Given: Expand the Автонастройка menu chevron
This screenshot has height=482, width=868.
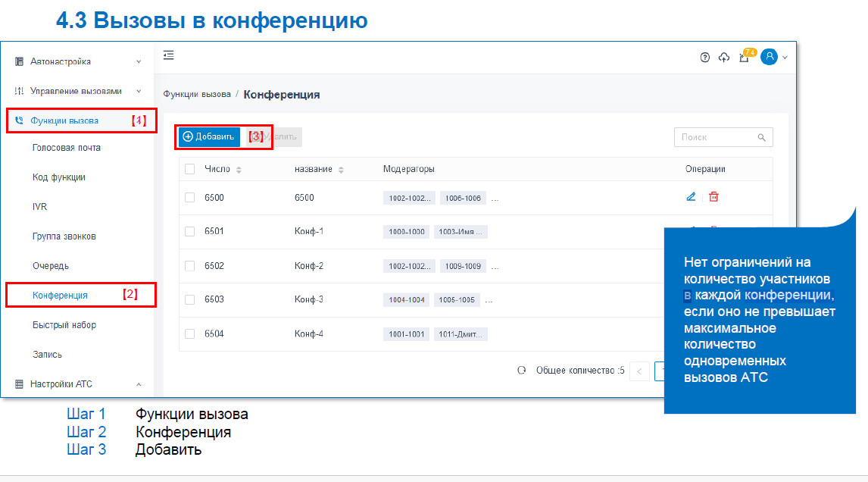Looking at the screenshot, I should (x=139, y=61).
